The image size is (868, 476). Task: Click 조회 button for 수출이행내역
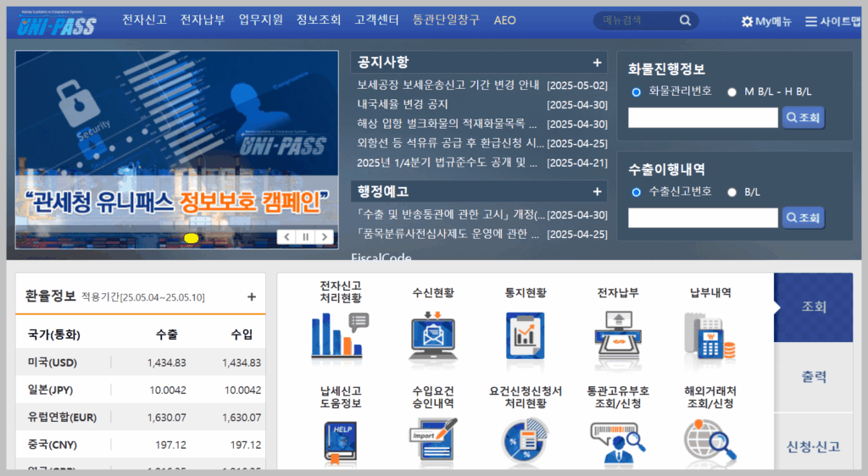pos(804,218)
